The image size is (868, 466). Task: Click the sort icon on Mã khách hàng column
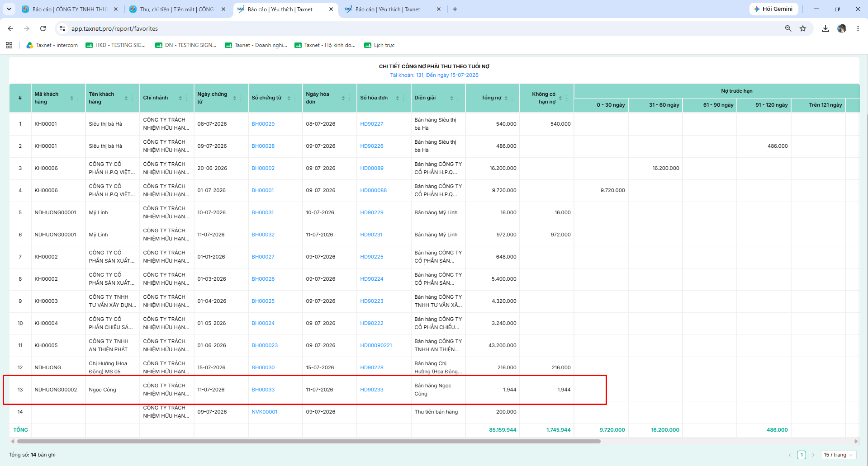tap(71, 98)
